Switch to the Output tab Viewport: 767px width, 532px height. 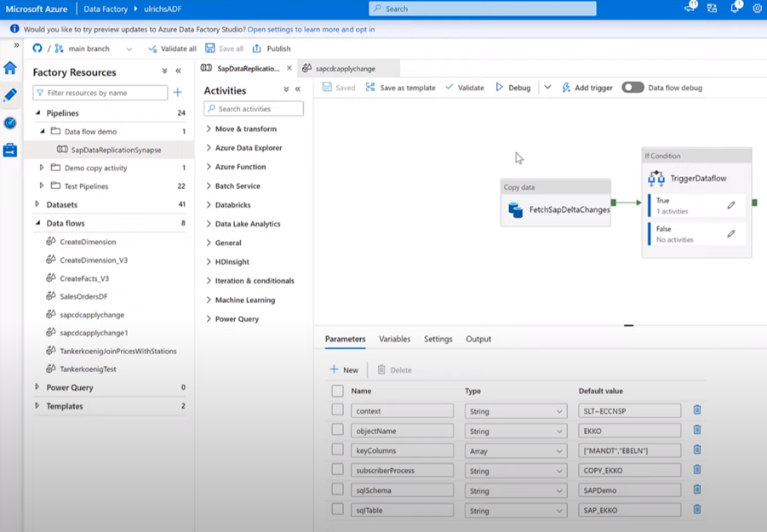click(x=478, y=339)
